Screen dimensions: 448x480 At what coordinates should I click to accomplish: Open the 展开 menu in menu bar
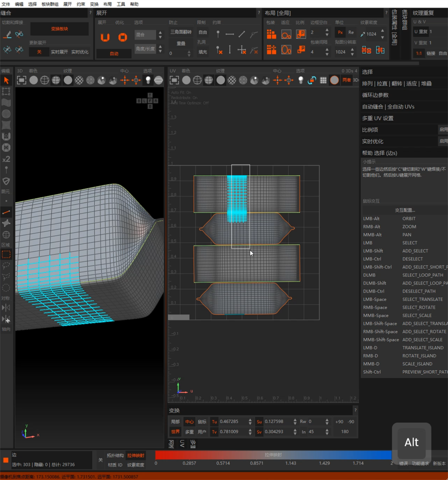(67, 4)
